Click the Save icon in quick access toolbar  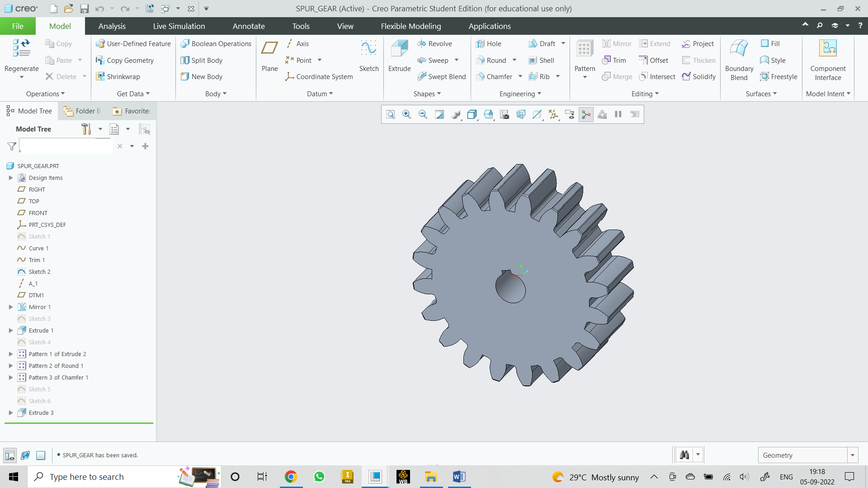point(84,9)
